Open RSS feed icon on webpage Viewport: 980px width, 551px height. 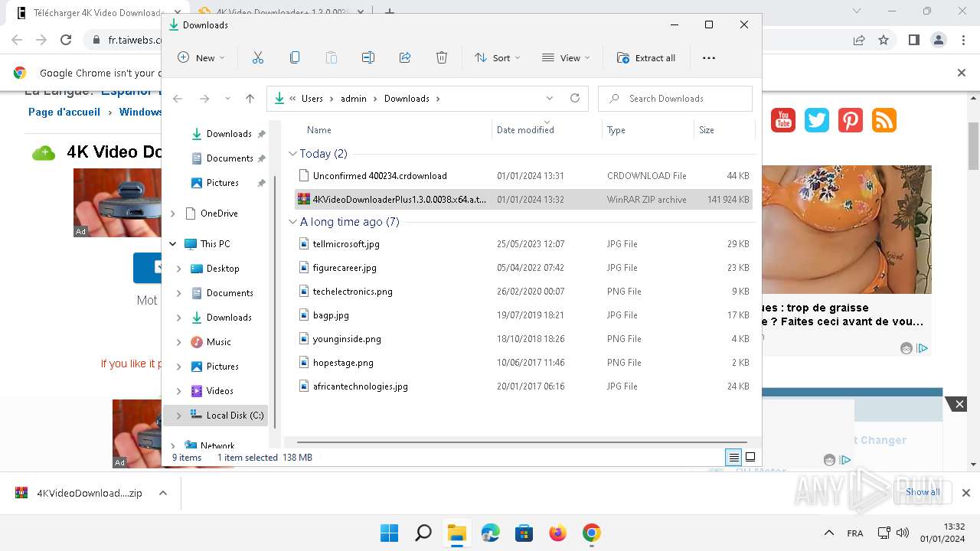[x=884, y=120]
